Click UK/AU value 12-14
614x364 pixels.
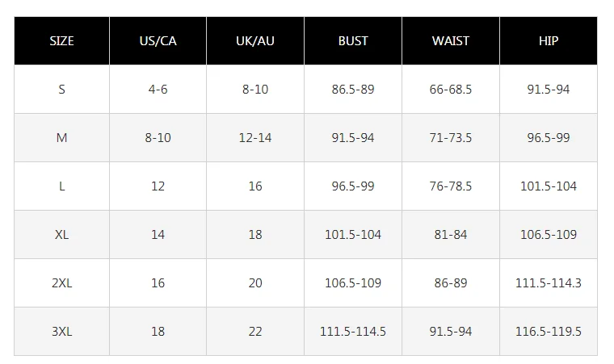point(255,137)
